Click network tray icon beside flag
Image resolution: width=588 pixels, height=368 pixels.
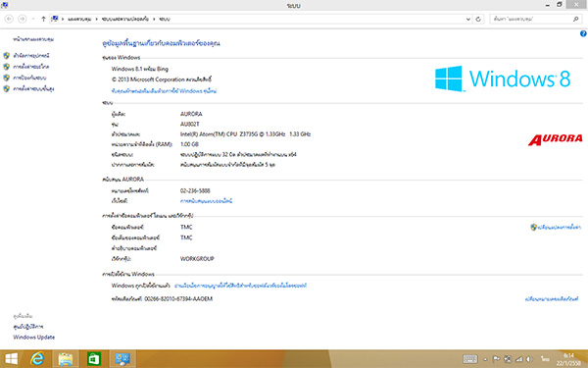(x=508, y=359)
